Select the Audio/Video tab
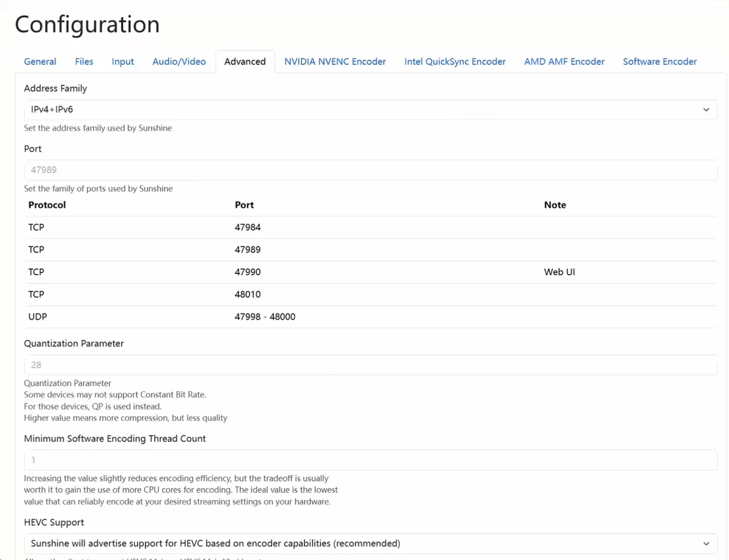This screenshot has width=729, height=560. point(179,62)
